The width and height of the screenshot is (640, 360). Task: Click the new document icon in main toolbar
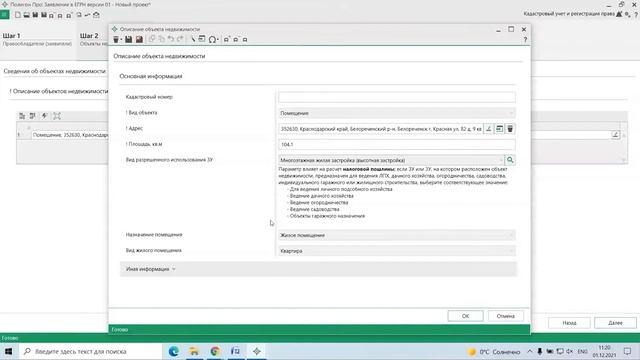[x=18, y=15]
